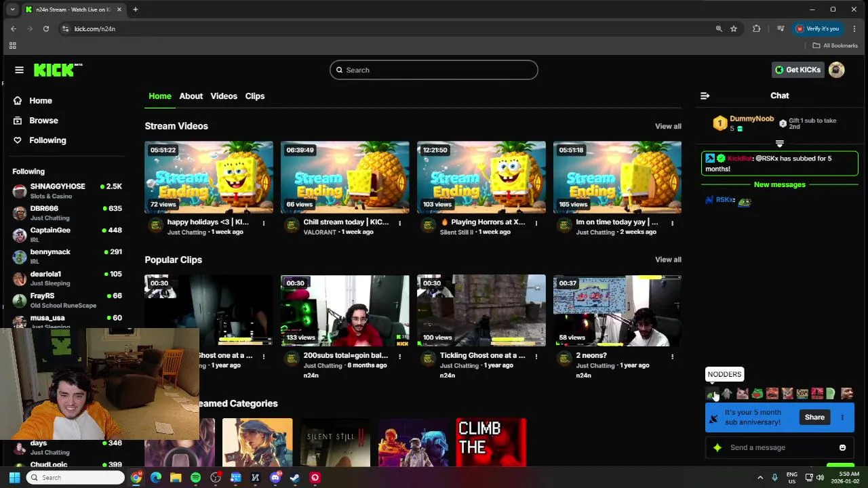
Task: Open a new browser tab
Action: (135, 9)
